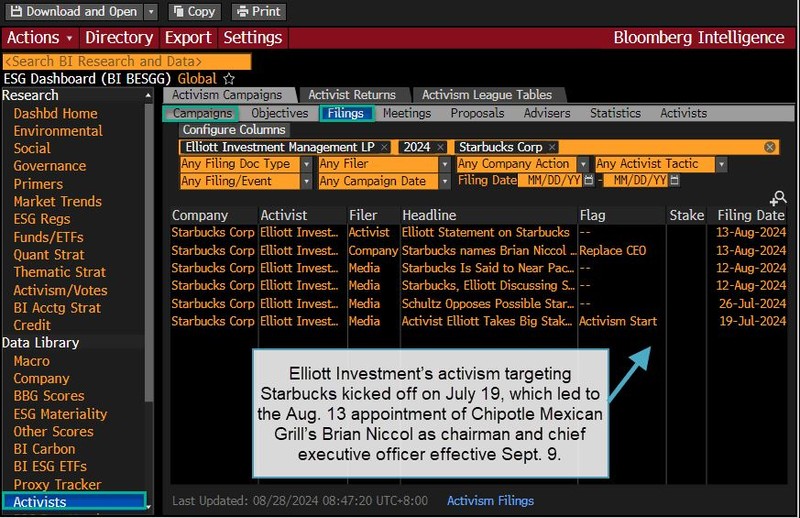Select the Campaigns sub-tab
The width and height of the screenshot is (800, 518).
(202, 113)
